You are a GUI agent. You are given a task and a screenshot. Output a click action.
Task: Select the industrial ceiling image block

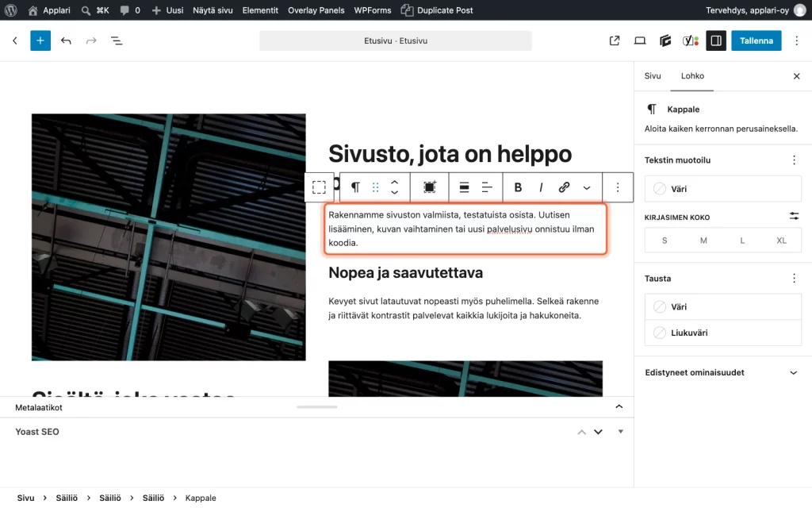tap(169, 237)
